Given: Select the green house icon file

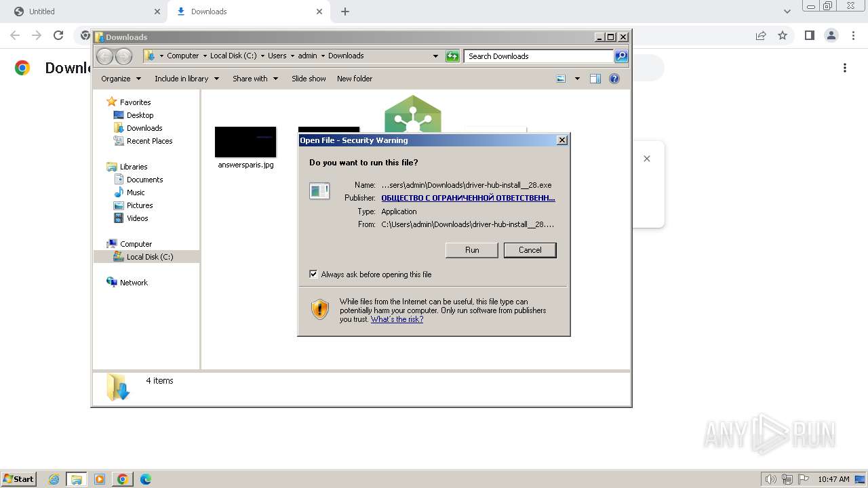Looking at the screenshot, I should point(412,113).
